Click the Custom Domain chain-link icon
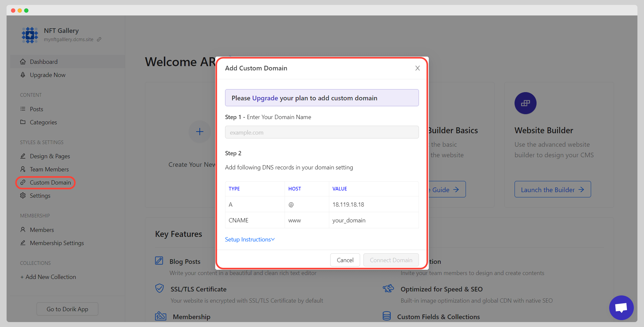This screenshot has width=644, height=327. click(23, 182)
